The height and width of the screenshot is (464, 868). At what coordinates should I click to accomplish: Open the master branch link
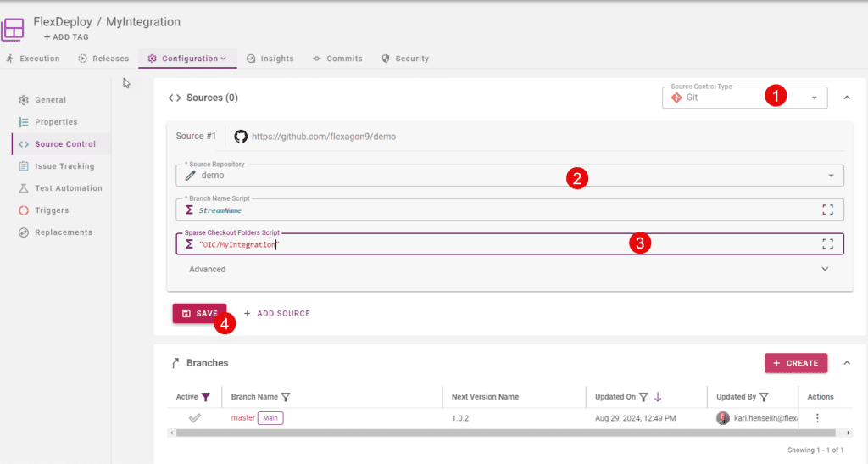pyautogui.click(x=243, y=418)
